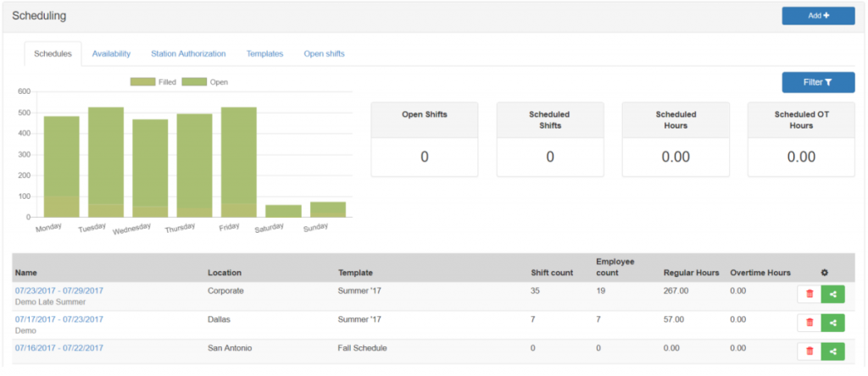Delete the Corporate schedule row
868x376 pixels.
(x=810, y=294)
